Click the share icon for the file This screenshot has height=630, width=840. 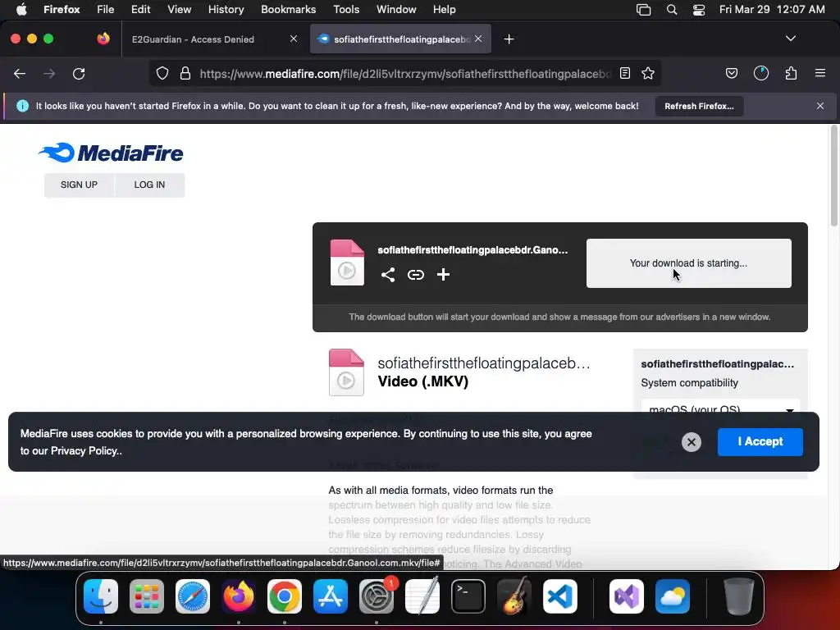388,275
